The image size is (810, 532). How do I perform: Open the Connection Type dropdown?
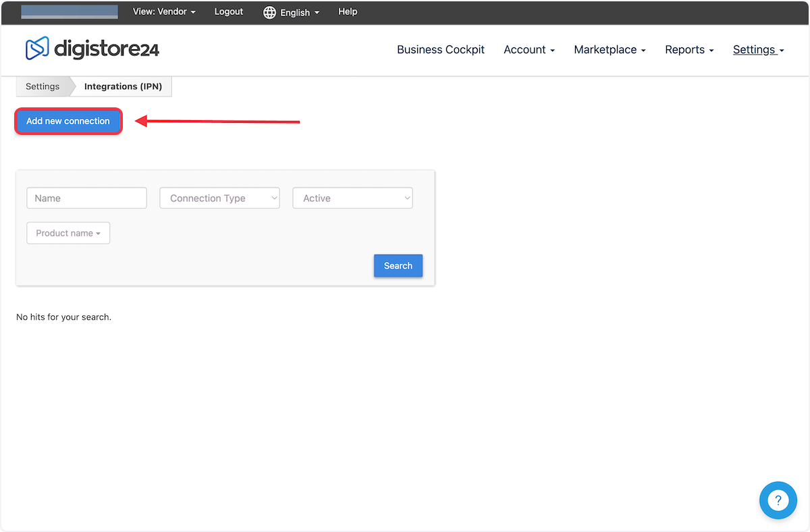click(219, 198)
